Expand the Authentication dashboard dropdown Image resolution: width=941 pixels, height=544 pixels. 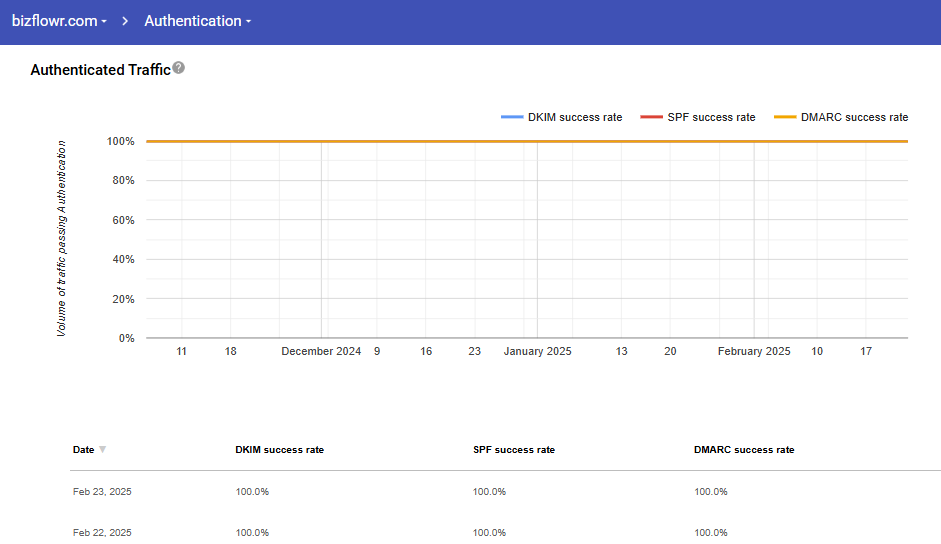pyautogui.click(x=197, y=21)
